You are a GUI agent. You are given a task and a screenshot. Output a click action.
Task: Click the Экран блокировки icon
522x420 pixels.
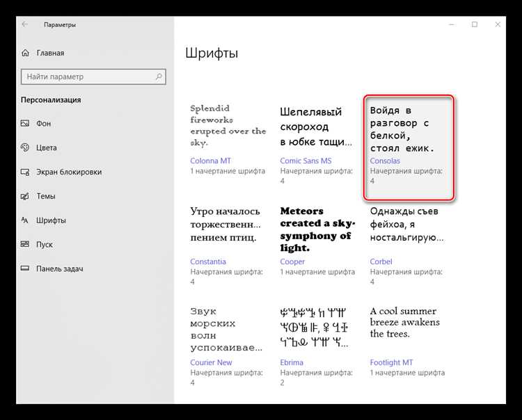(x=25, y=172)
